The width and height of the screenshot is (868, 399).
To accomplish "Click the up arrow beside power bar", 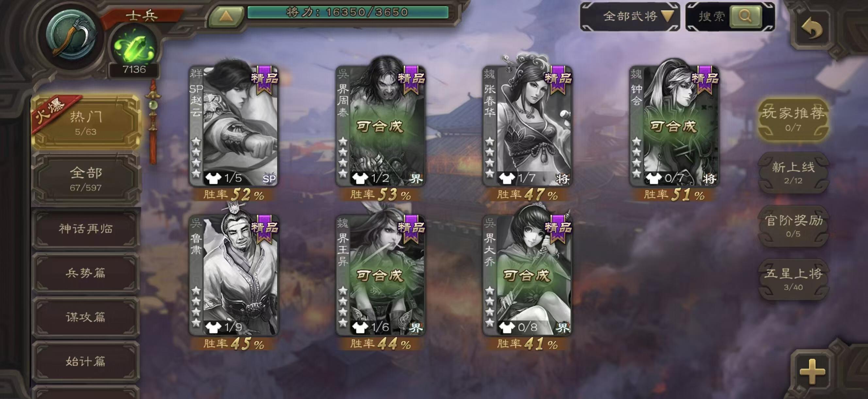I will 226,15.
